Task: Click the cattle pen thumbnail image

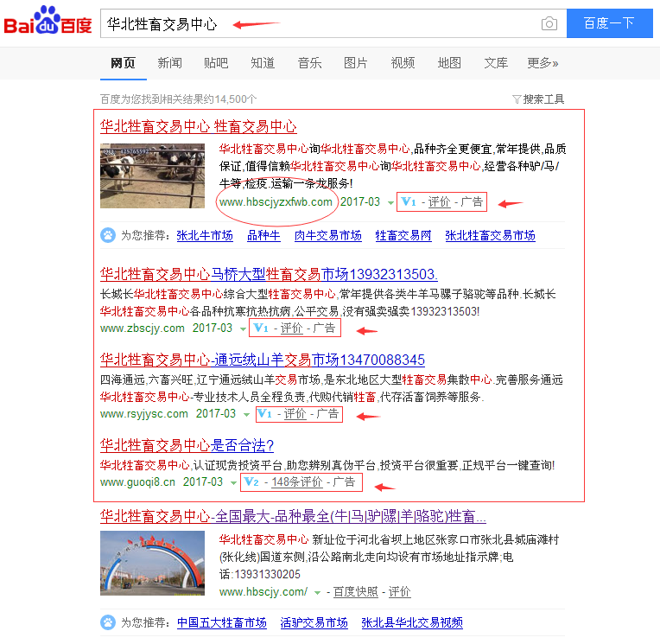Action: coord(152,175)
